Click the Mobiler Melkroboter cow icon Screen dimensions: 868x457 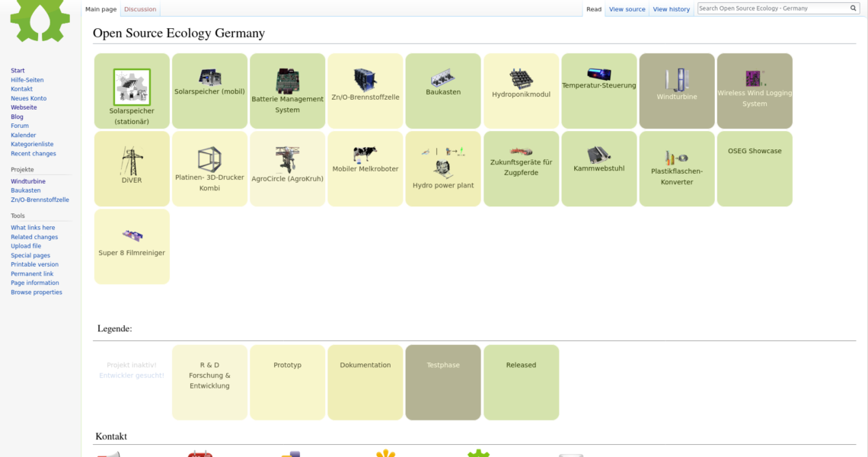click(x=365, y=154)
